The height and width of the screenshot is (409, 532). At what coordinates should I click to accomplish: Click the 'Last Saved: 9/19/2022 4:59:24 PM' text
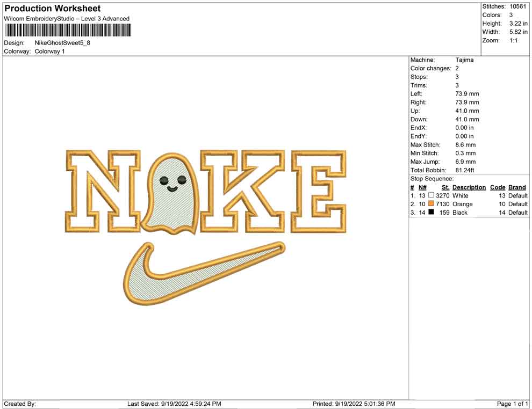pyautogui.click(x=175, y=404)
